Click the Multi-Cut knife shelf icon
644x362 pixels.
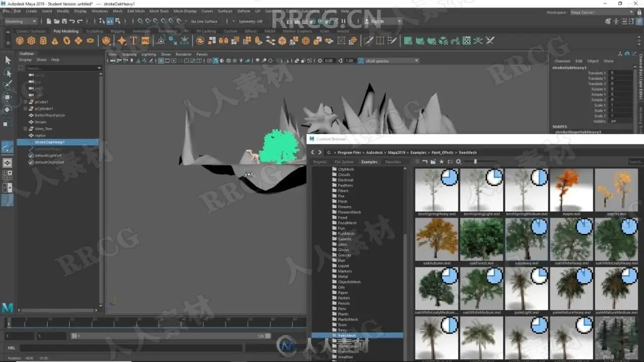point(368,41)
